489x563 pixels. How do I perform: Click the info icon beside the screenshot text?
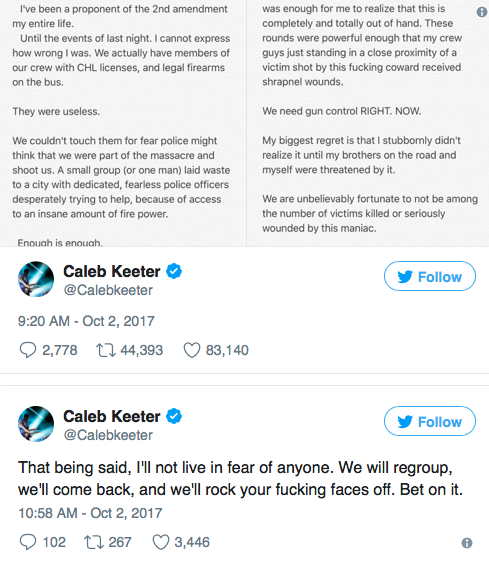[x=481, y=12]
